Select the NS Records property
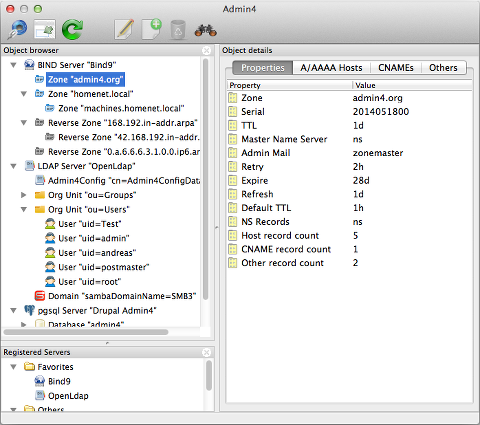The height and width of the screenshot is (425, 480). coord(265,222)
